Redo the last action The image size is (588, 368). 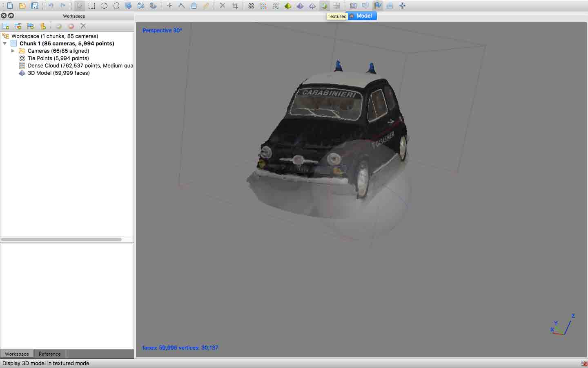(63, 6)
